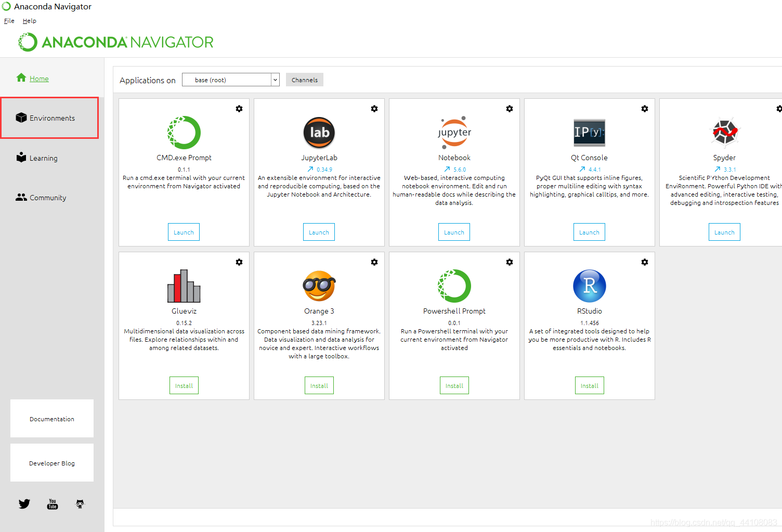Open the Notebook card settings gear
The width and height of the screenshot is (782, 532).
(510, 109)
